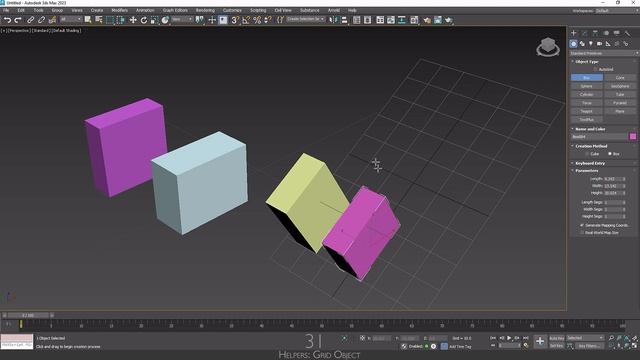Open Select by Name dialog icon

click(99, 20)
